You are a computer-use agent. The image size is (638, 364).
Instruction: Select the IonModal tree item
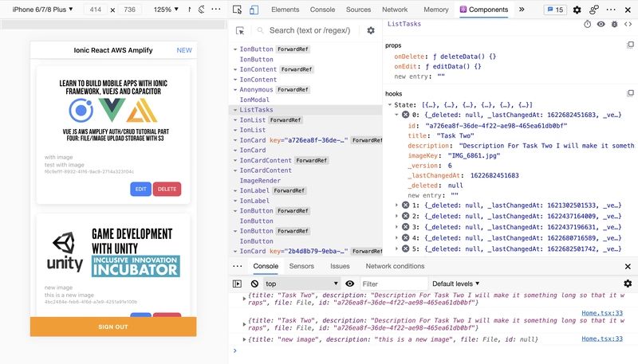(x=254, y=100)
